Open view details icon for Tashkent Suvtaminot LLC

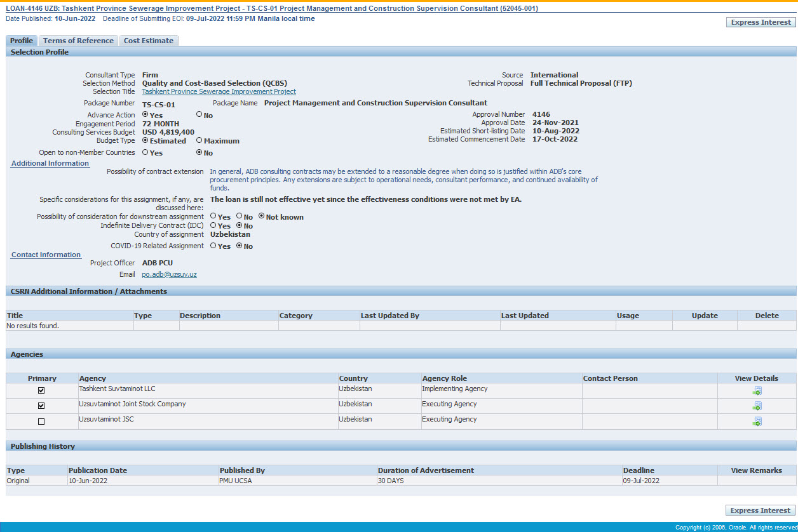757,391
